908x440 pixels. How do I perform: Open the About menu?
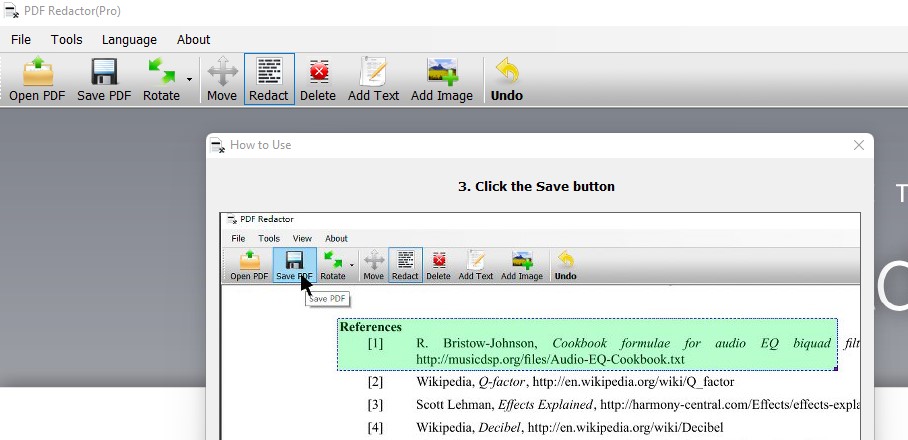point(193,39)
